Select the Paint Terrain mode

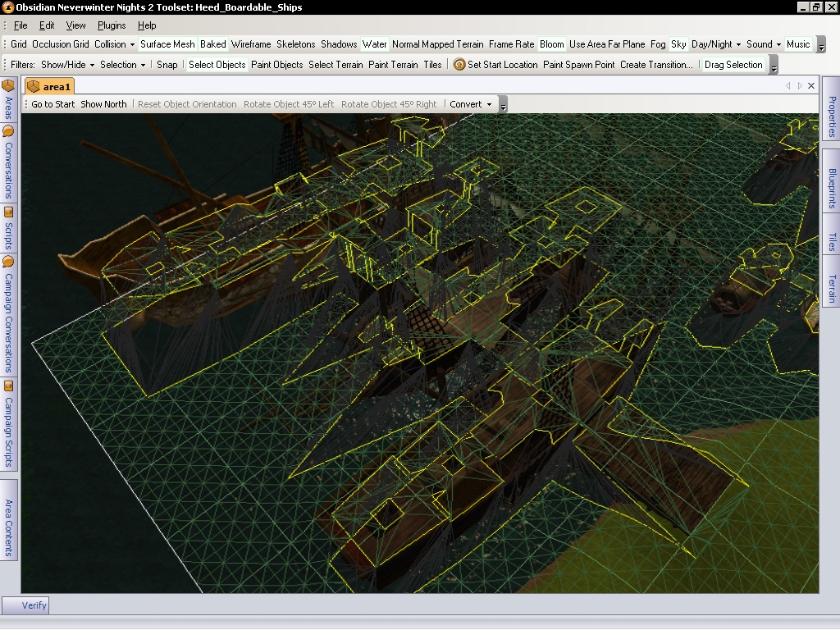[x=393, y=65]
